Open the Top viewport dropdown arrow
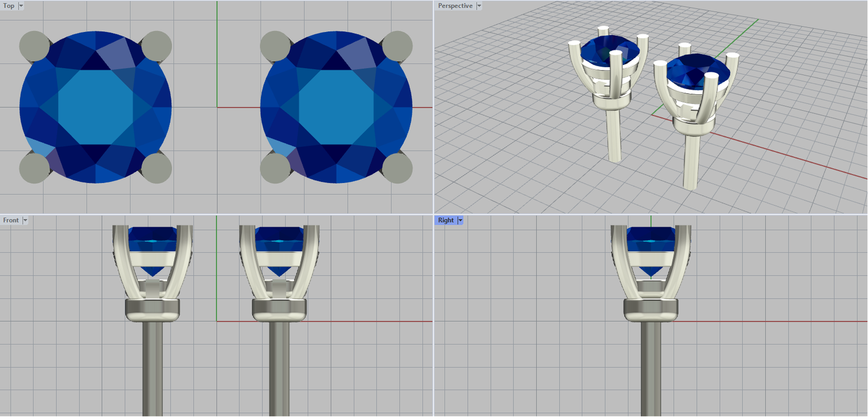 pos(21,6)
